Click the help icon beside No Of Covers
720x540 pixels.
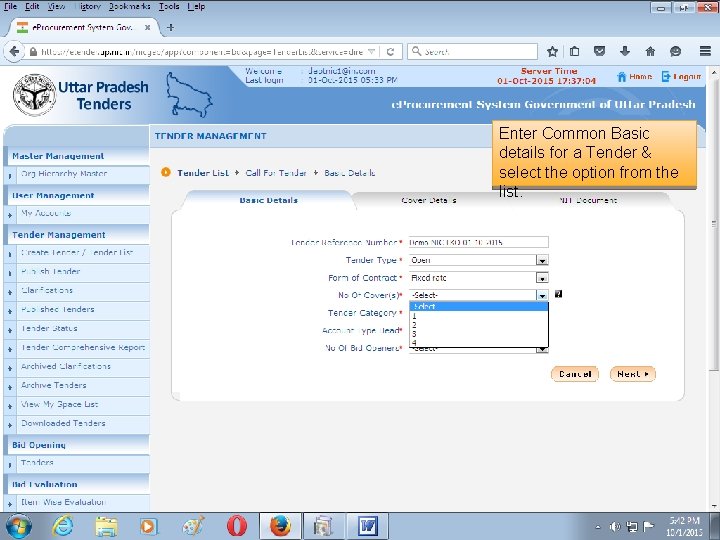tap(558, 294)
